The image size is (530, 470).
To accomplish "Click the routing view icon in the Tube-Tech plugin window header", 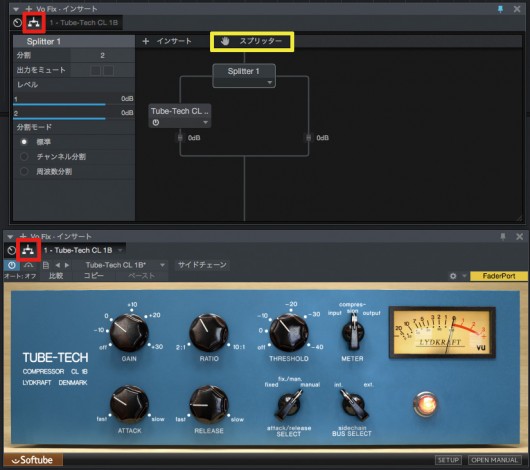I will (x=28, y=250).
